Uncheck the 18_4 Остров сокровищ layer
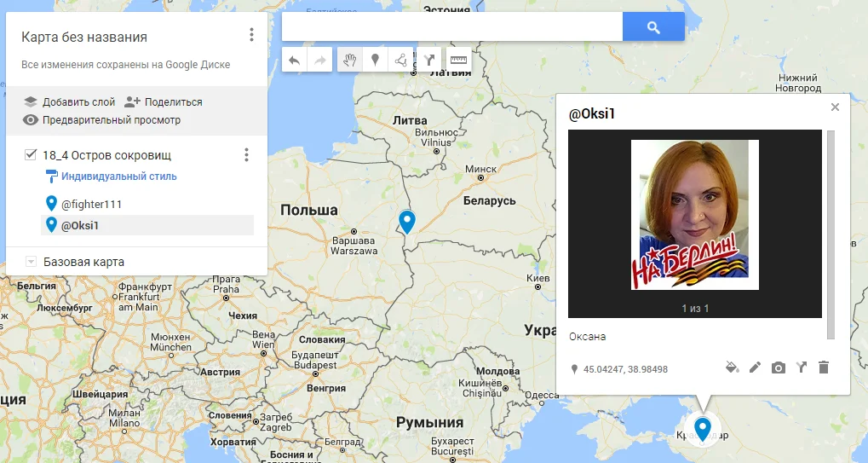The image size is (868, 463). coord(31,154)
